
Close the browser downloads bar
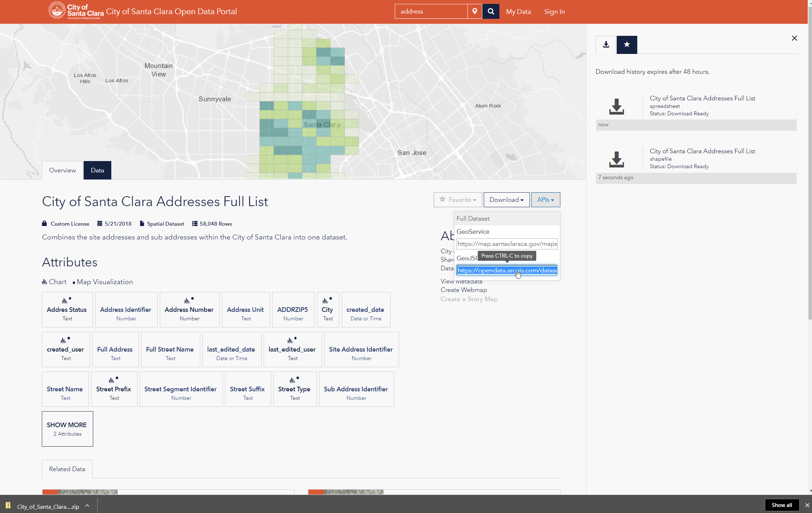click(x=807, y=505)
